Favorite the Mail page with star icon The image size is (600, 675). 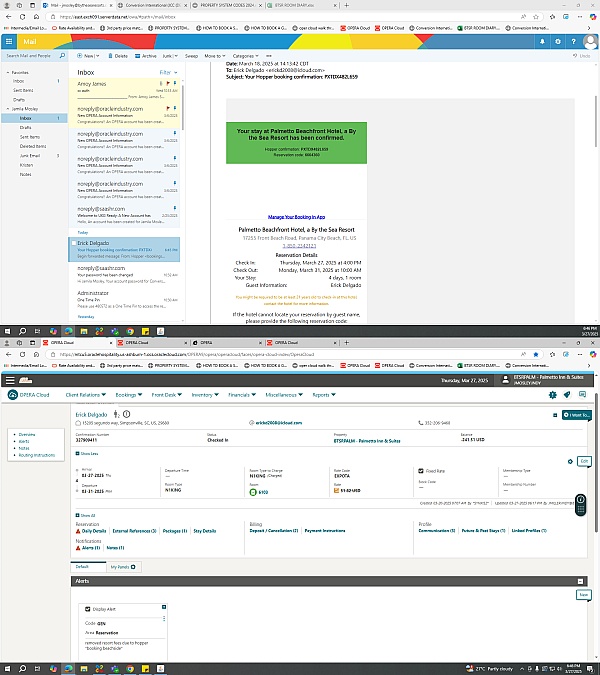coord(536,17)
